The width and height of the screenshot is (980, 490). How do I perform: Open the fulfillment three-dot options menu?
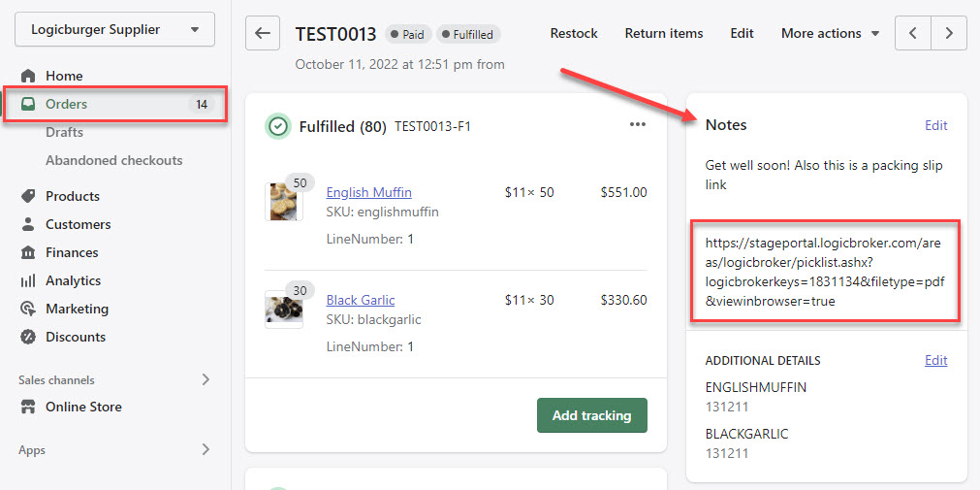tap(637, 124)
